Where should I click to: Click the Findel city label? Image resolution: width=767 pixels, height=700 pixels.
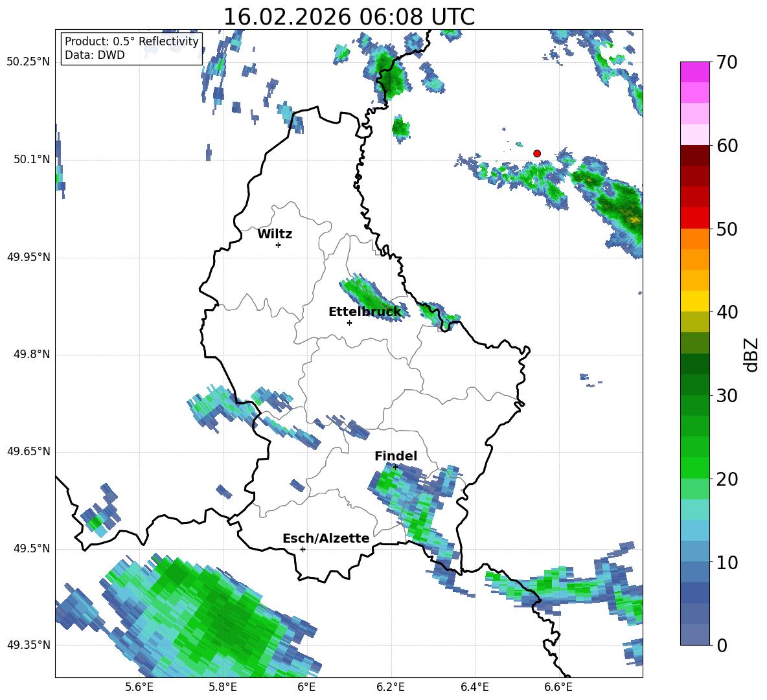[x=396, y=456]
